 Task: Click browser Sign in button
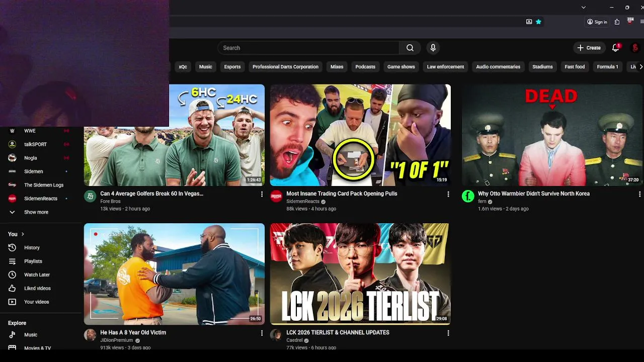click(x=597, y=22)
